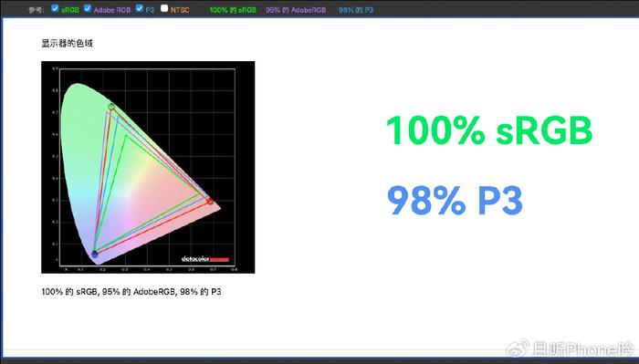Uncheck the sRGB reference checkbox
Viewport: 639px width, 364px height.
pyautogui.click(x=55, y=8)
